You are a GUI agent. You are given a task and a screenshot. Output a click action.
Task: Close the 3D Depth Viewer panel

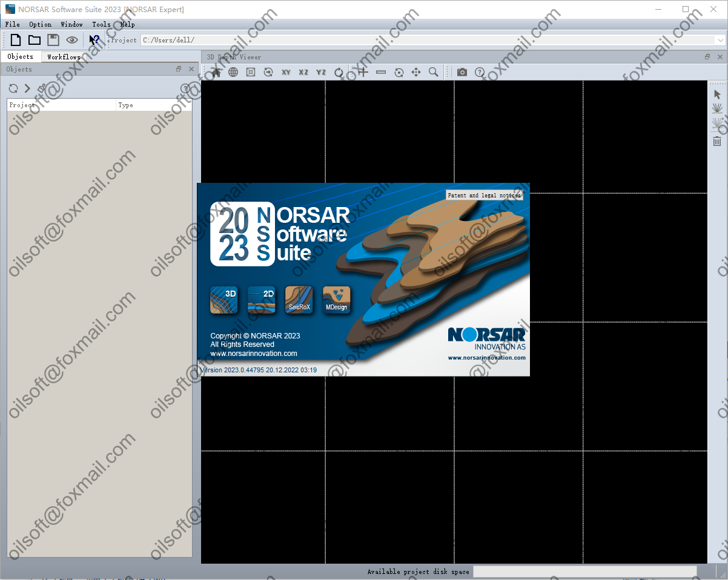click(x=720, y=57)
